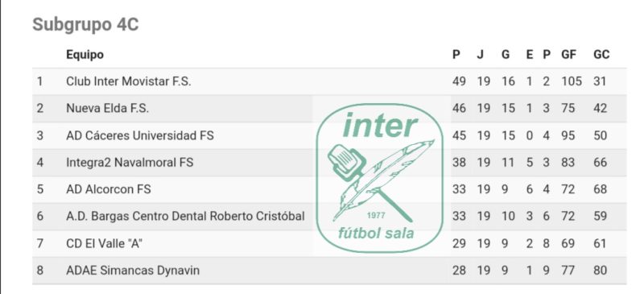The image size is (644, 294).
Task: Open CD El Valle "A" row
Action: 329,243
